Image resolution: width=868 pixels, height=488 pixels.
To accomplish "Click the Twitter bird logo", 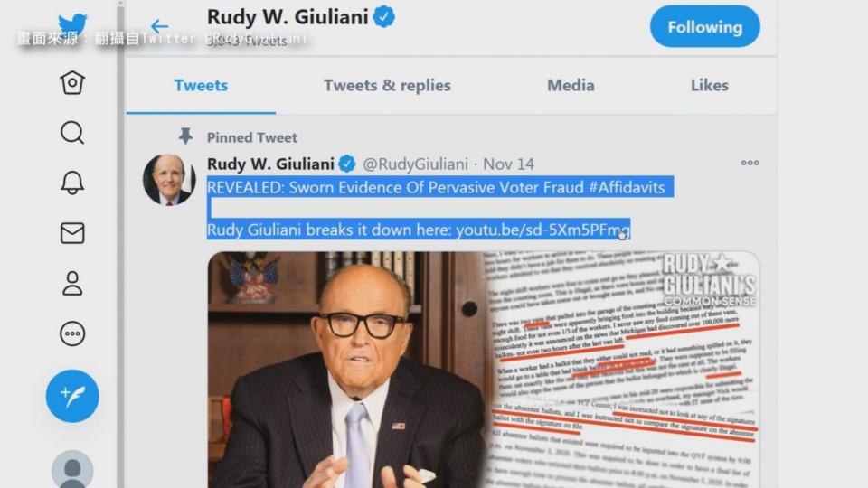I will [x=72, y=25].
